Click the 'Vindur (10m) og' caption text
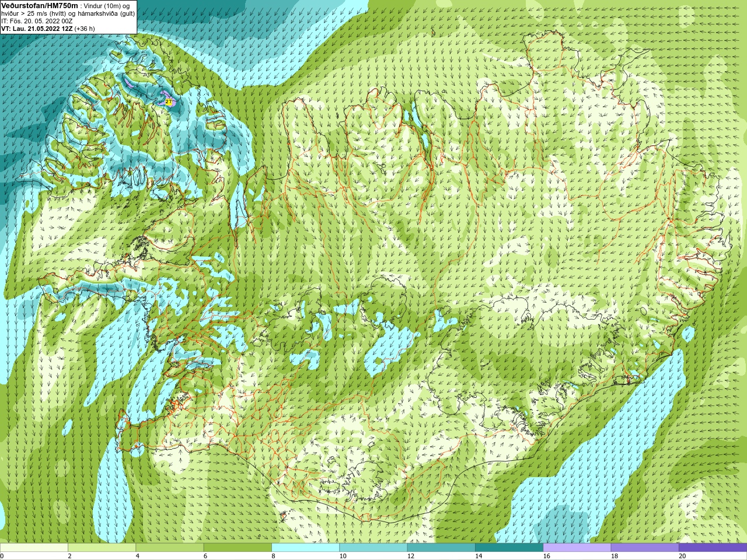The image size is (747, 560). tap(107, 6)
